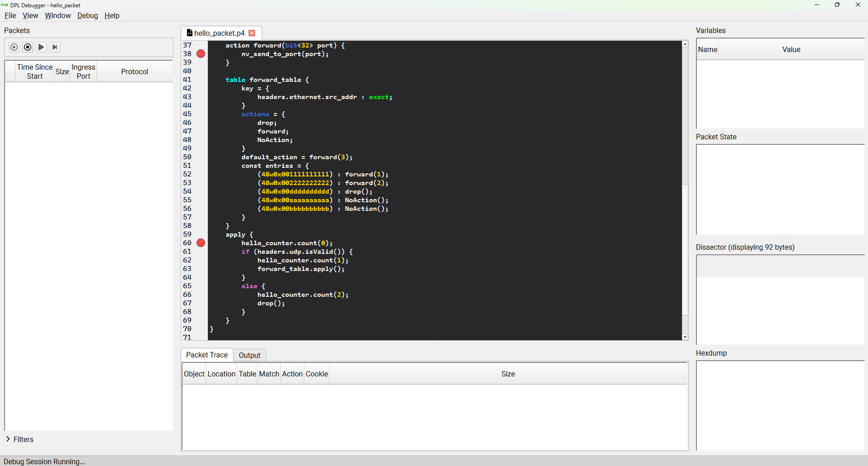The width and height of the screenshot is (868, 466).
Task: Open the Debug menu
Action: (x=87, y=15)
